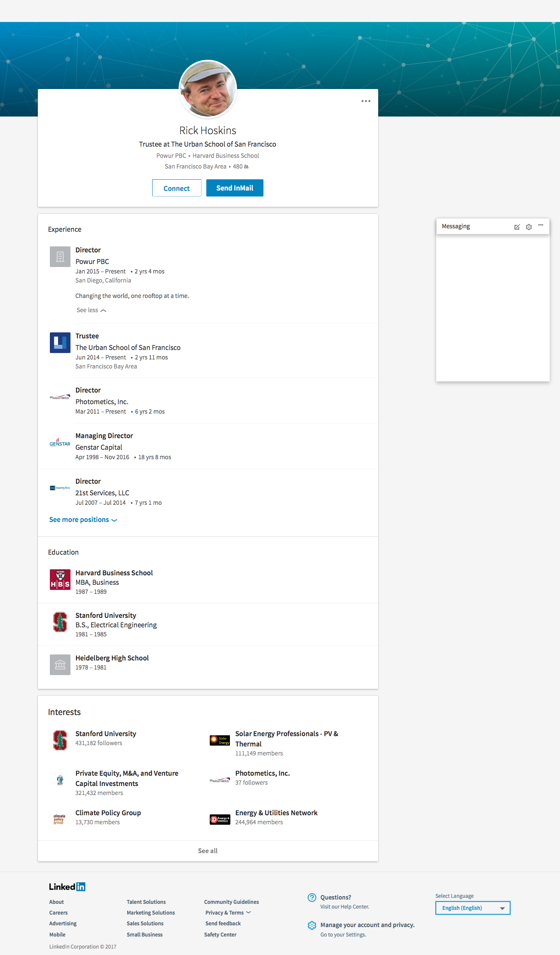The image size is (560, 955).
Task: Expand See more positions
Action: pos(83,520)
